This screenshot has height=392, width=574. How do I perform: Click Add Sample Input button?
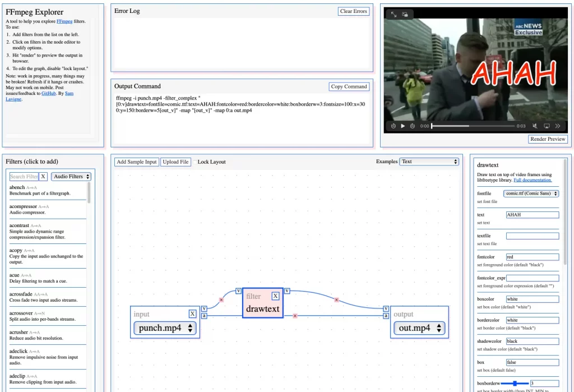(137, 162)
